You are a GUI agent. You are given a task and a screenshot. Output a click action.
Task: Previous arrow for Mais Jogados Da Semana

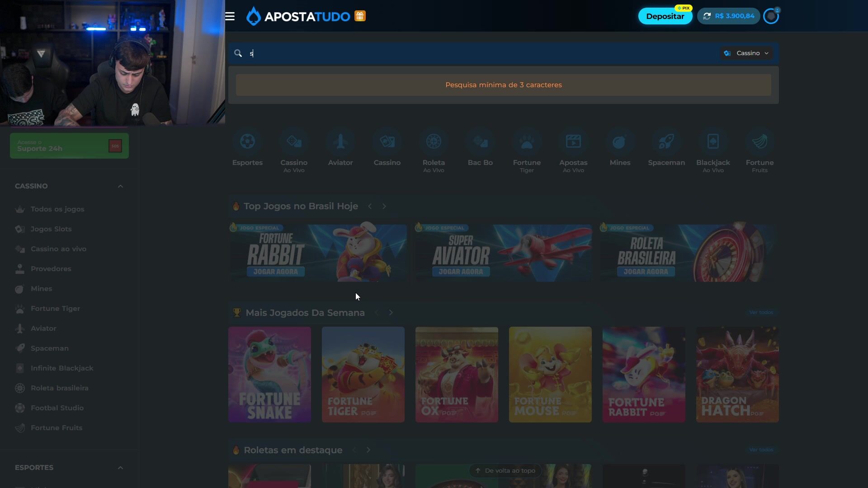point(377,313)
